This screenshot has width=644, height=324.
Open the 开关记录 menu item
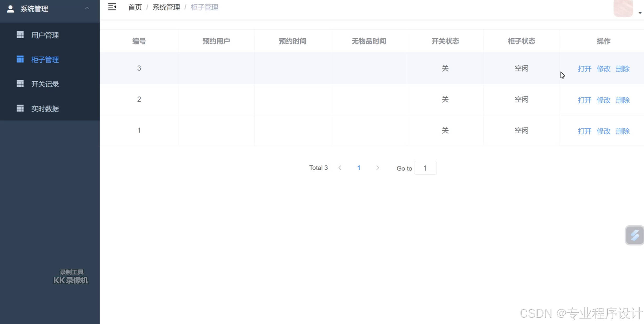pyautogui.click(x=45, y=84)
